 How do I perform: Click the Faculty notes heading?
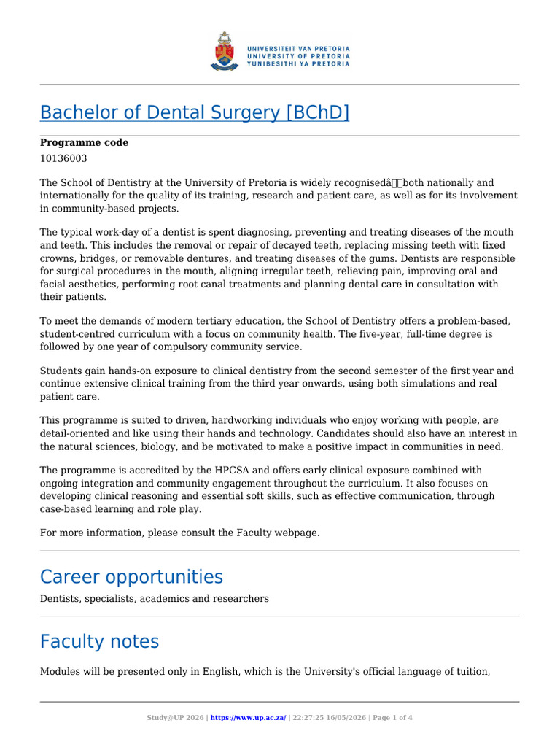coord(99,642)
